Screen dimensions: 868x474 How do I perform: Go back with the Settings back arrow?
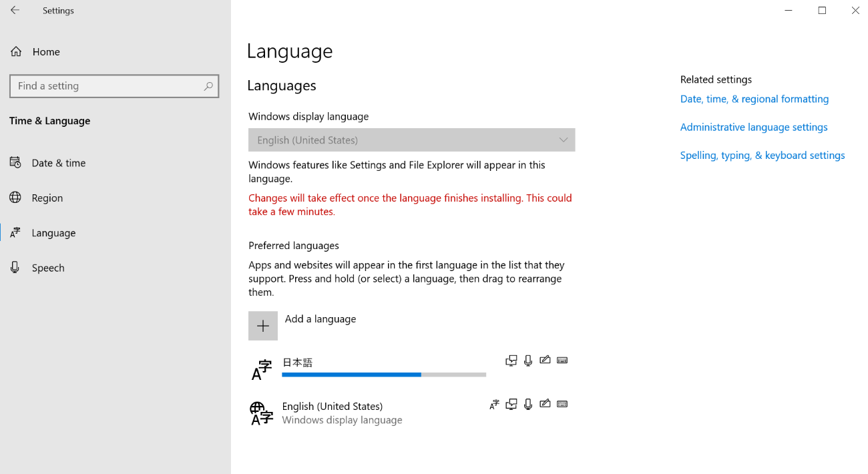coord(15,11)
